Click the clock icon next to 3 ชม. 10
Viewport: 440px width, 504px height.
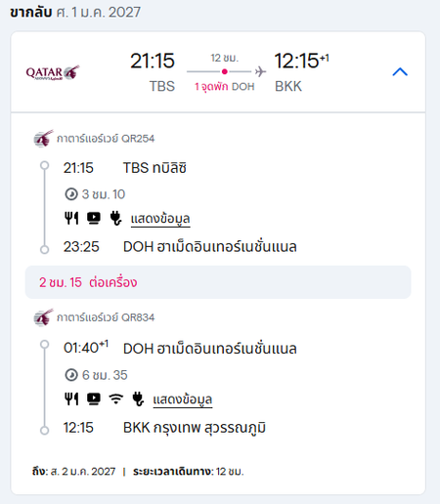pos(71,194)
